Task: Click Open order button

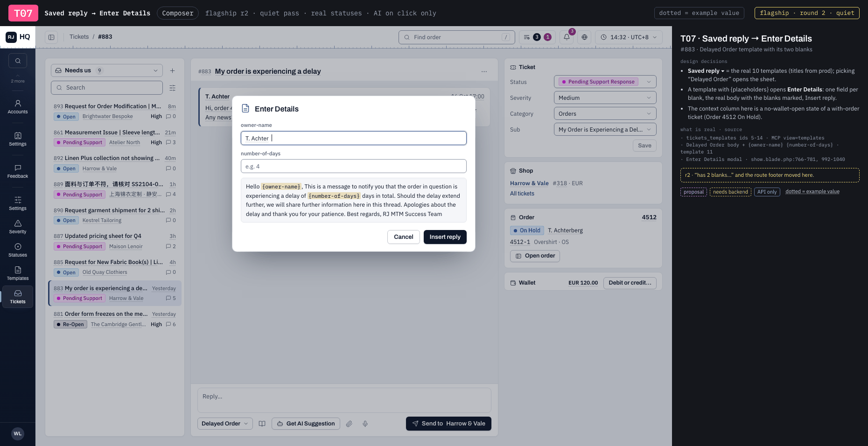Action: coord(535,256)
